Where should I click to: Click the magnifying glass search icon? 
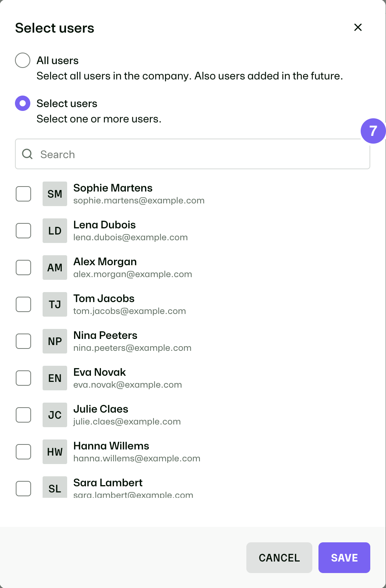27,154
